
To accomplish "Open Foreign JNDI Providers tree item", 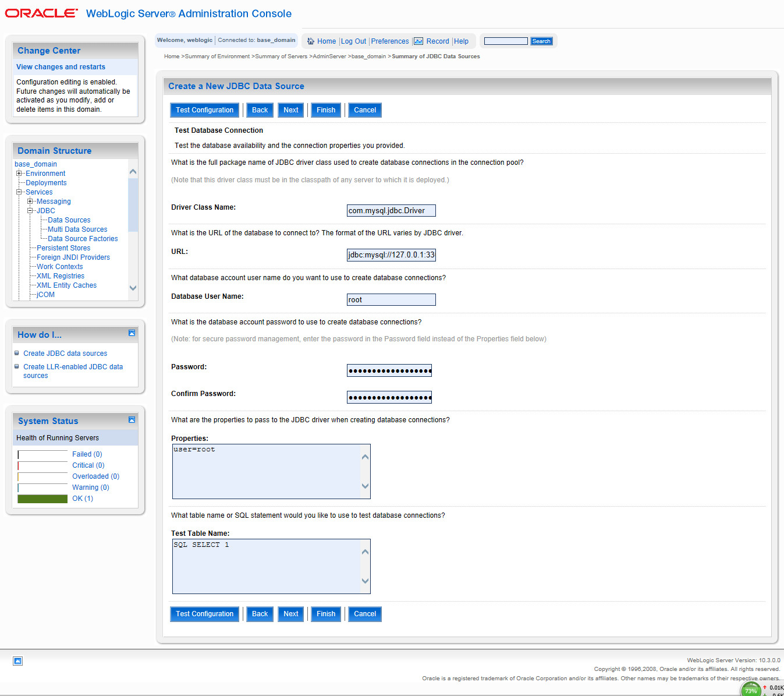I will coord(73,257).
